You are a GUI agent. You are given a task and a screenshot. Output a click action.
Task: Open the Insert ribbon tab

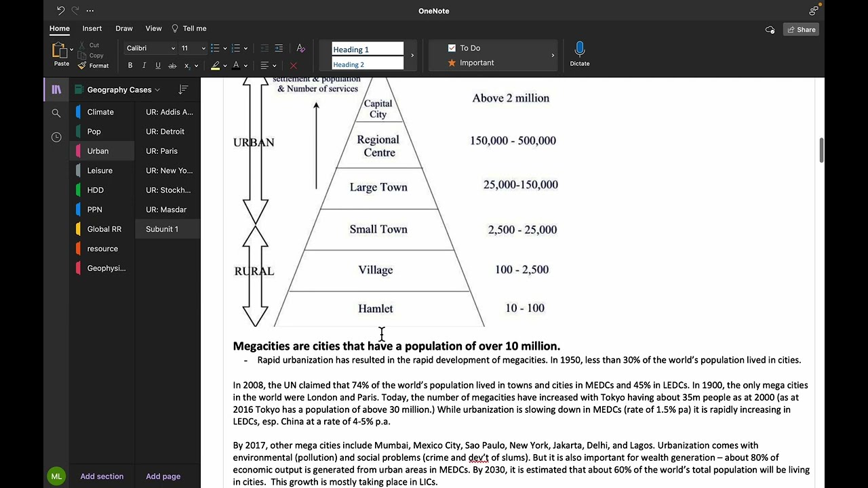(x=92, y=28)
